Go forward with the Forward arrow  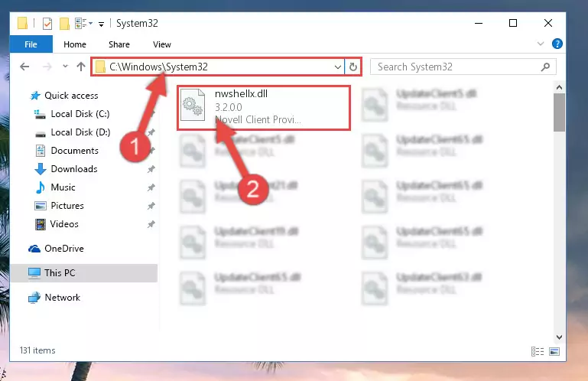tap(47, 67)
